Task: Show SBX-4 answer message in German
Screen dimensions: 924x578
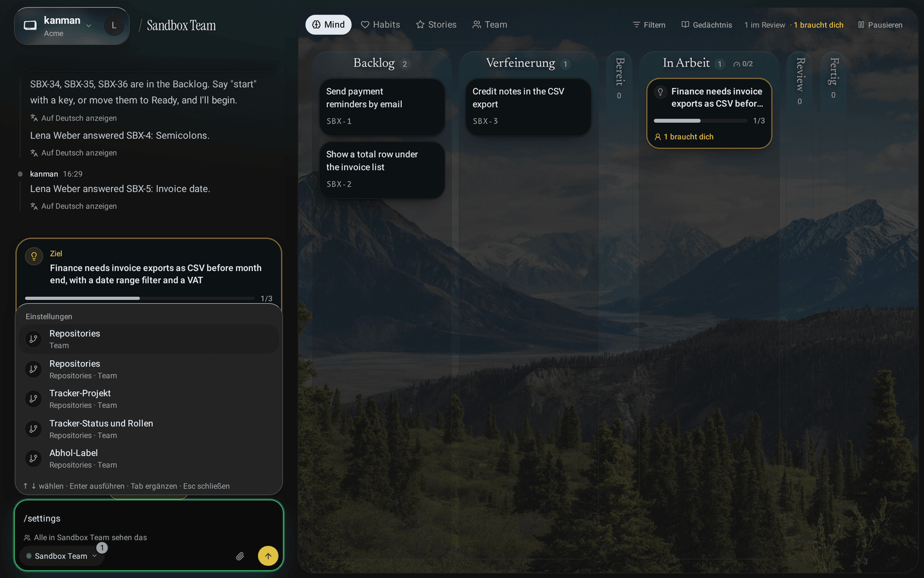Action: 73,153
